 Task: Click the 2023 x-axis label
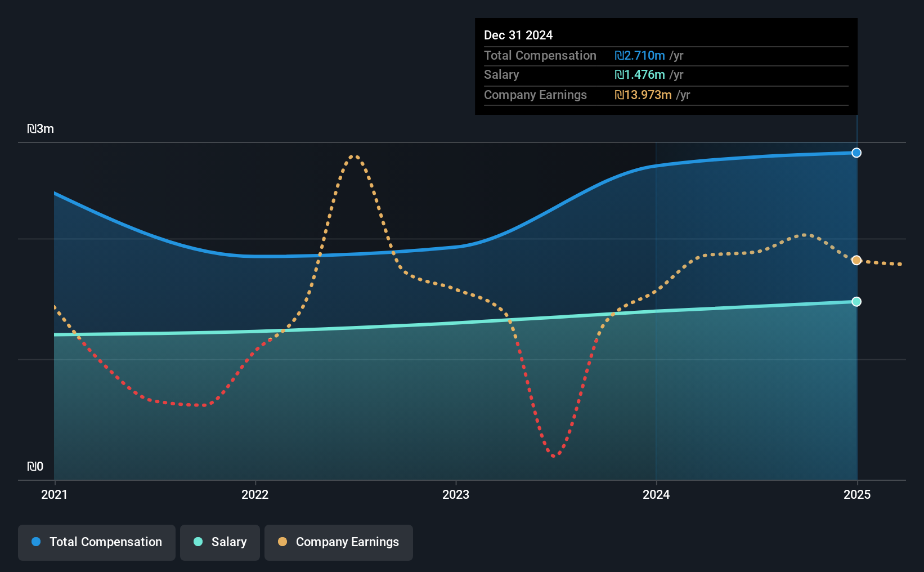pos(456,494)
